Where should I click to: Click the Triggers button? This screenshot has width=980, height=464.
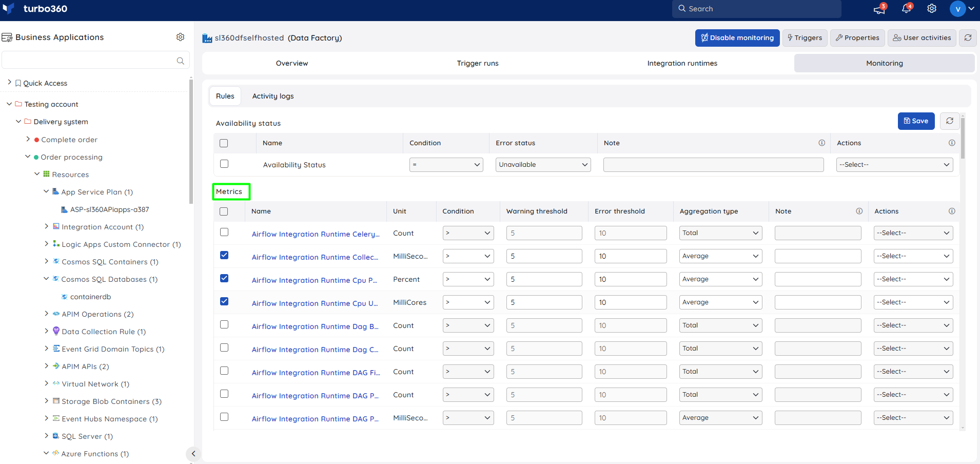pos(805,37)
